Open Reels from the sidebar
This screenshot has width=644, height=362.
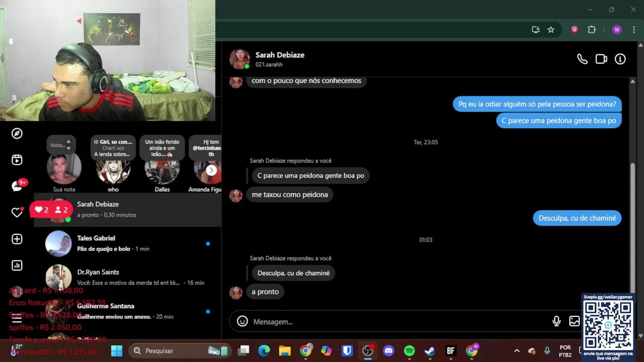pos(17,160)
